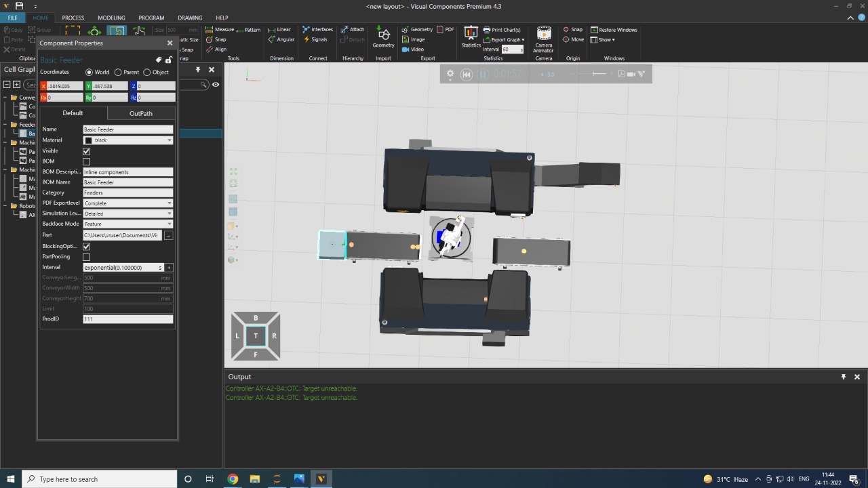Image resolution: width=868 pixels, height=488 pixels.
Task: Open the Camera Animator
Action: 544,40
